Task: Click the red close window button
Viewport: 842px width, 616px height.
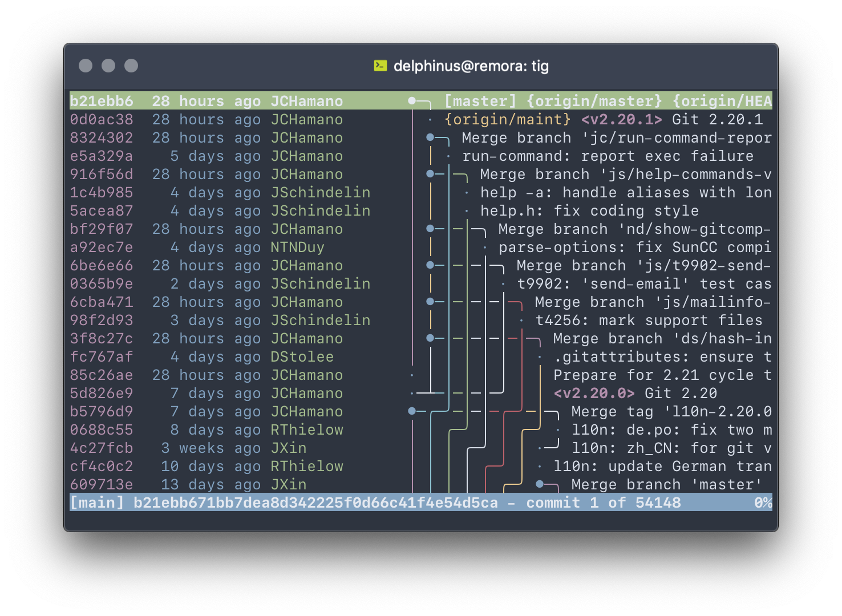Action: pyautogui.click(x=86, y=66)
